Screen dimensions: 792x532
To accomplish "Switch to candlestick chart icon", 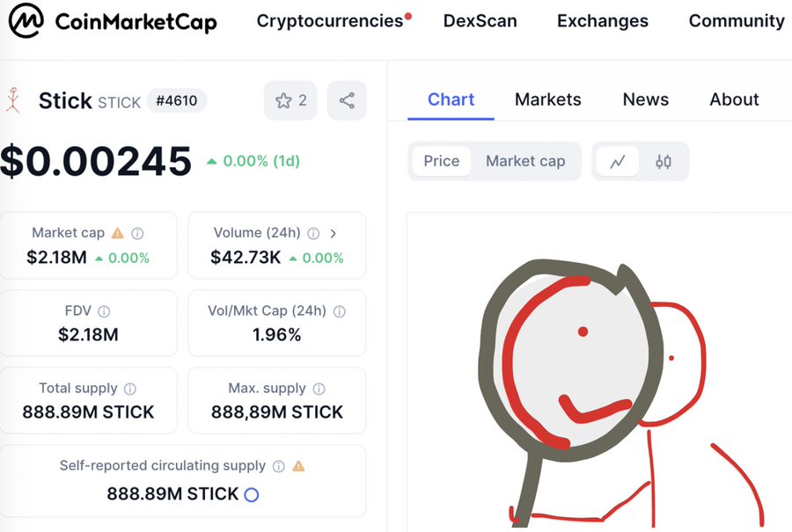I will pyautogui.click(x=664, y=162).
